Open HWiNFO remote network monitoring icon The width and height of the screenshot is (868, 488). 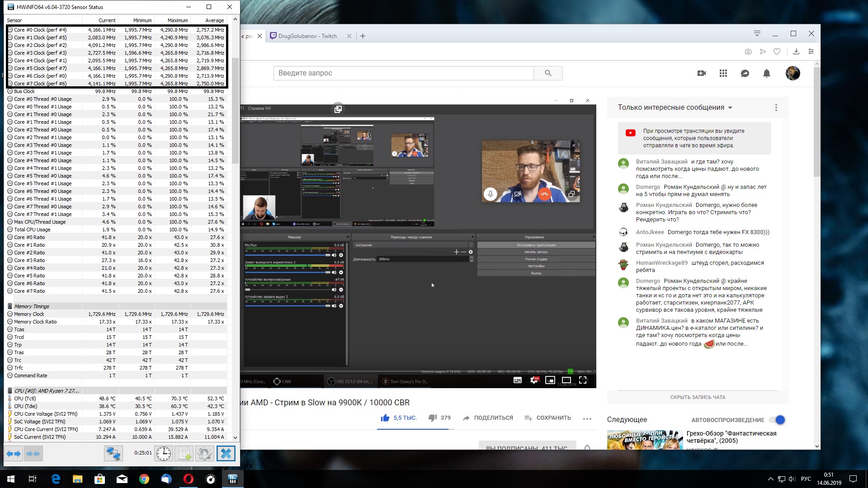tap(113, 453)
